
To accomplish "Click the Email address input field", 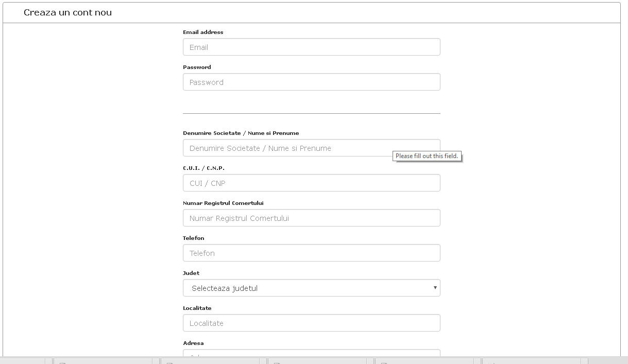I will 311,47.
